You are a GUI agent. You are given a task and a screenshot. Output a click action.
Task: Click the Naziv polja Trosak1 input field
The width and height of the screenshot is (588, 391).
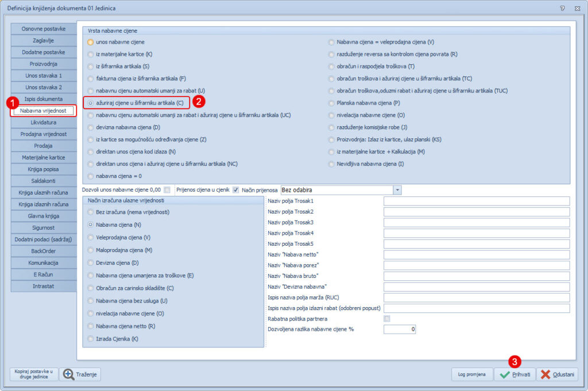476,201
